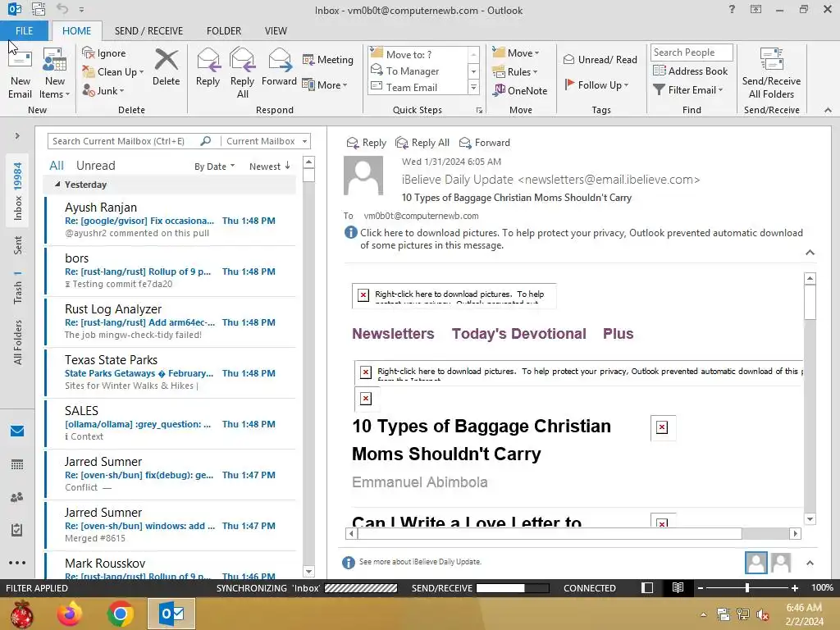The width and height of the screenshot is (840, 630).
Task: Open the New Items menu
Action: coord(55,73)
